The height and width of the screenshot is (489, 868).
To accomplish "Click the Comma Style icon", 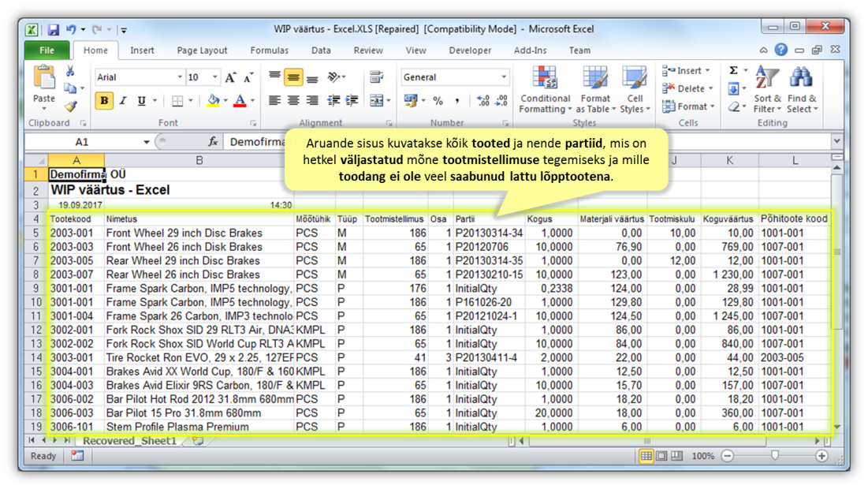I will [457, 101].
